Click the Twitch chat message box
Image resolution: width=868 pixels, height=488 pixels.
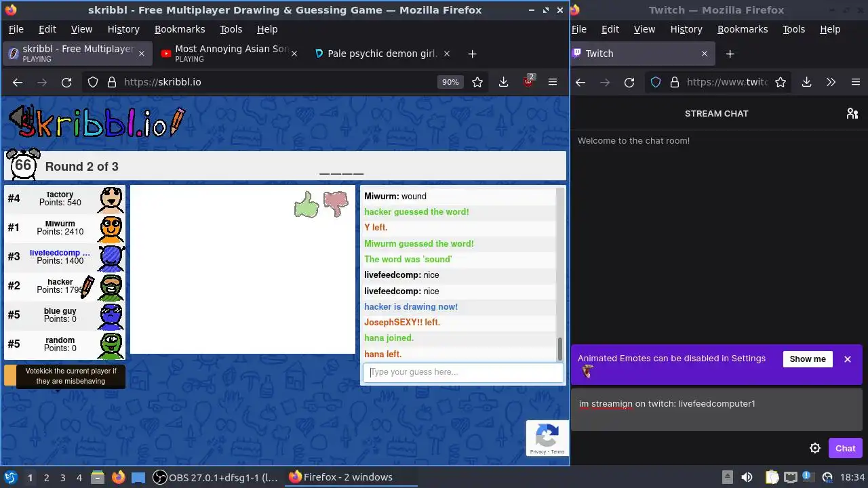(717, 409)
